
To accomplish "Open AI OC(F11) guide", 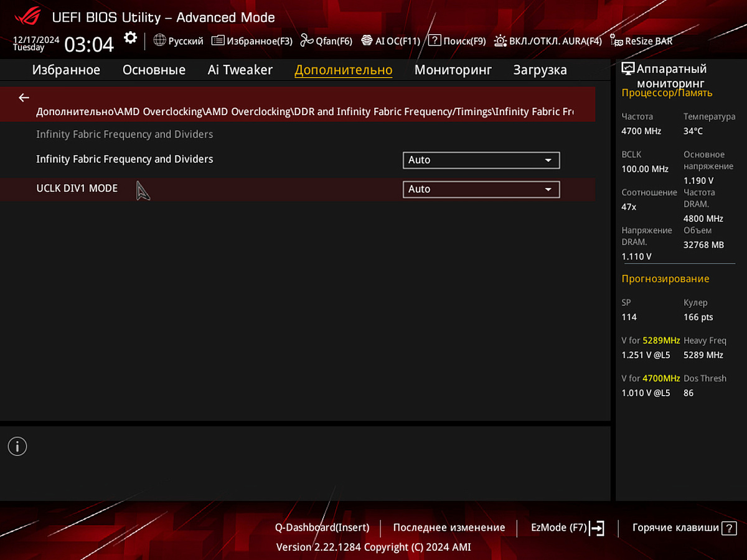I will 390,41.
